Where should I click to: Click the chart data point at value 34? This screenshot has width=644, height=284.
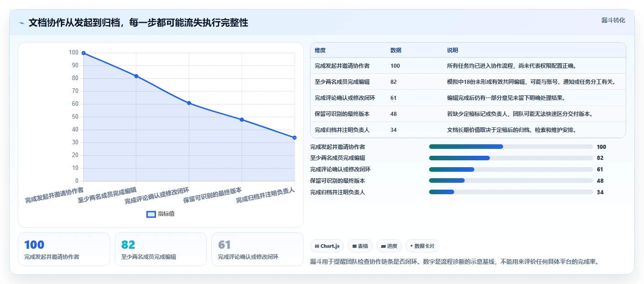tap(295, 137)
